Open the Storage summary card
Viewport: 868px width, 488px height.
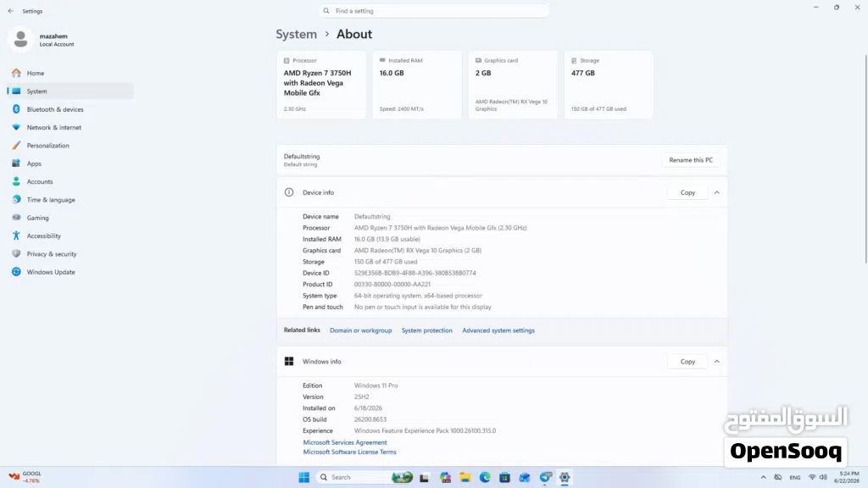pyautogui.click(x=609, y=85)
